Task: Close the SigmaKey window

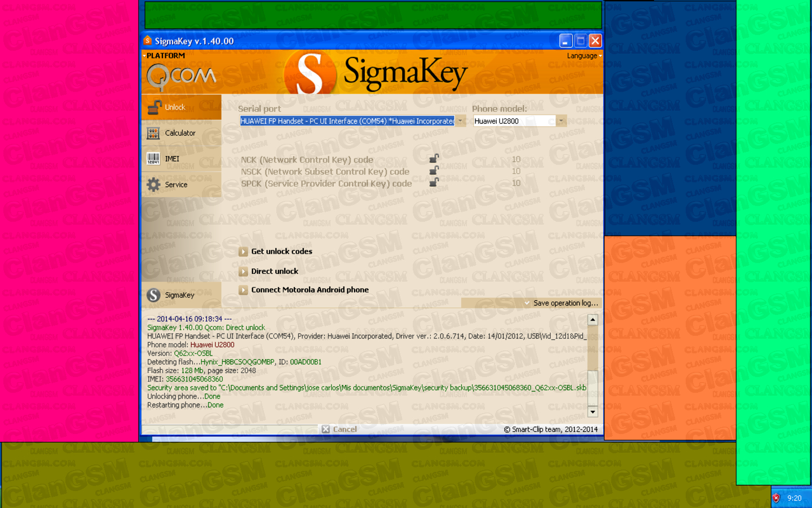Action: click(x=595, y=41)
